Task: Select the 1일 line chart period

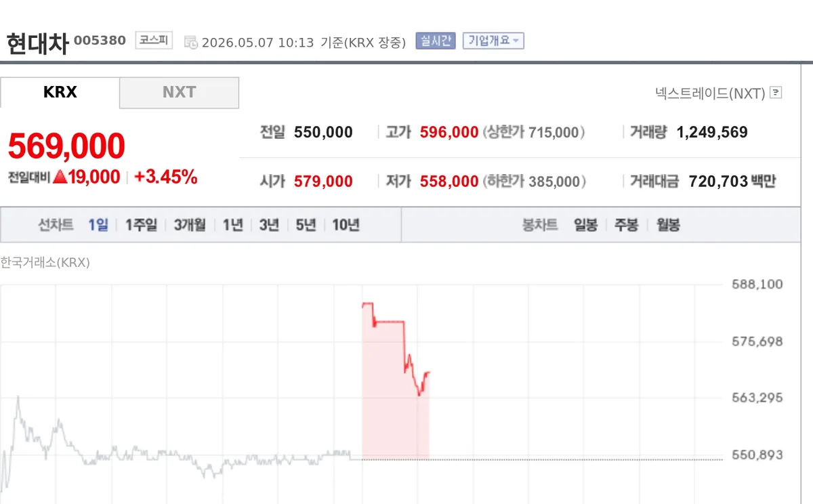Action: point(98,225)
